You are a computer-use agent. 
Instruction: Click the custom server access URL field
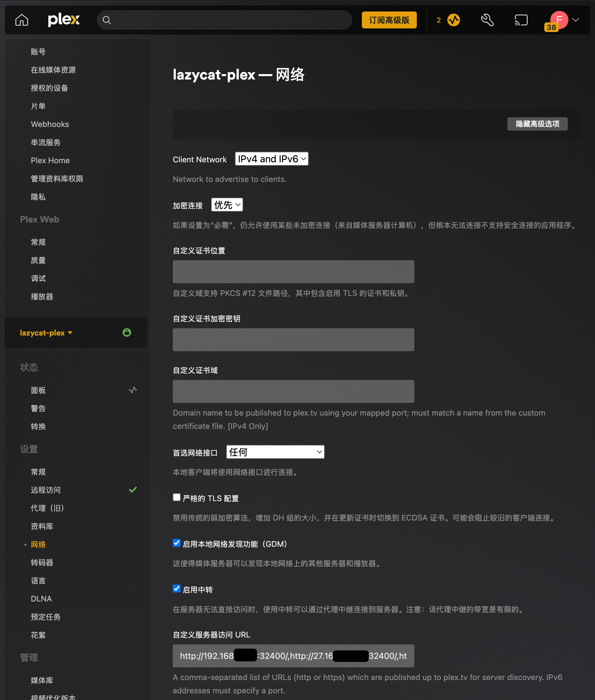click(x=294, y=656)
